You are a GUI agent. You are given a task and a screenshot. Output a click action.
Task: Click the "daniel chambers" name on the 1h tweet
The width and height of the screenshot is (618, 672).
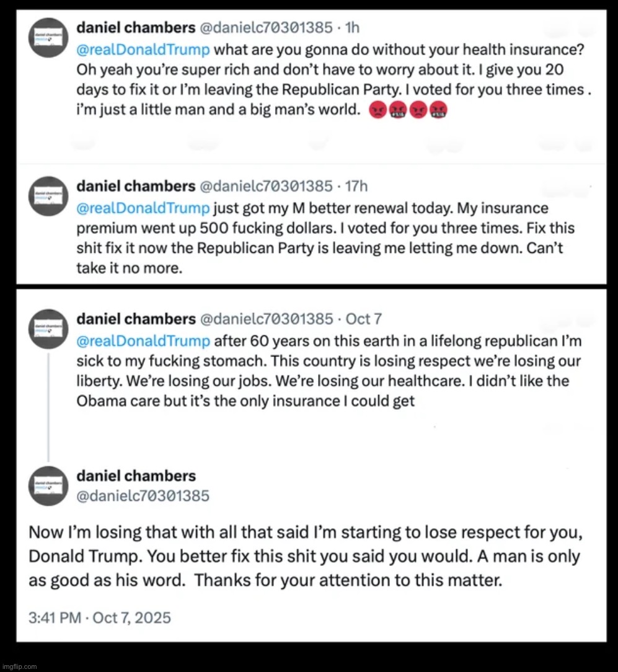tap(135, 28)
